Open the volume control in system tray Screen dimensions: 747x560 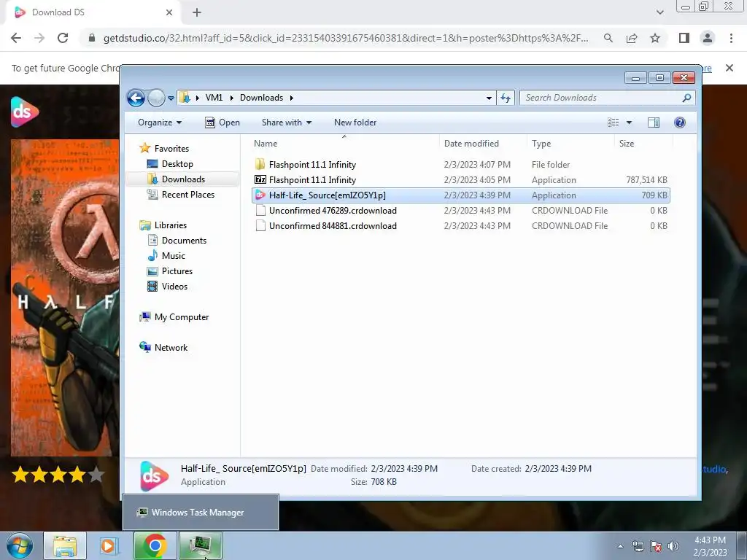coord(673,546)
